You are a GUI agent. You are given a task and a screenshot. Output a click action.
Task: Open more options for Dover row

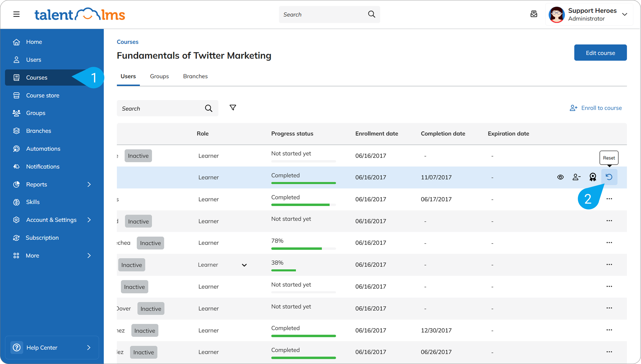coord(609,308)
